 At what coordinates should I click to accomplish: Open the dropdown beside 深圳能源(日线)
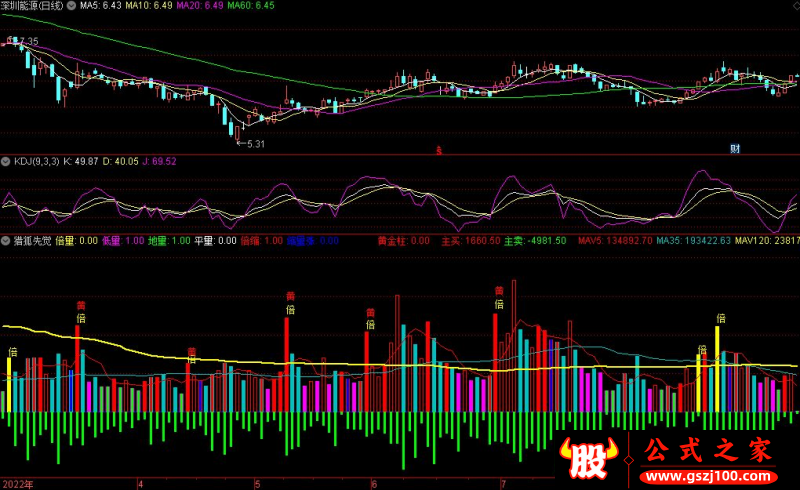click(71, 6)
